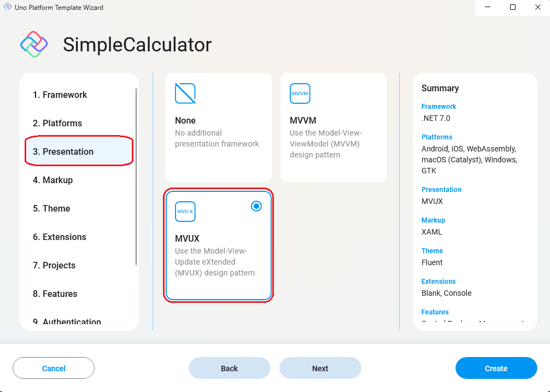This screenshot has height=392, width=550.
Task: Cancel the wizard
Action: 53,368
